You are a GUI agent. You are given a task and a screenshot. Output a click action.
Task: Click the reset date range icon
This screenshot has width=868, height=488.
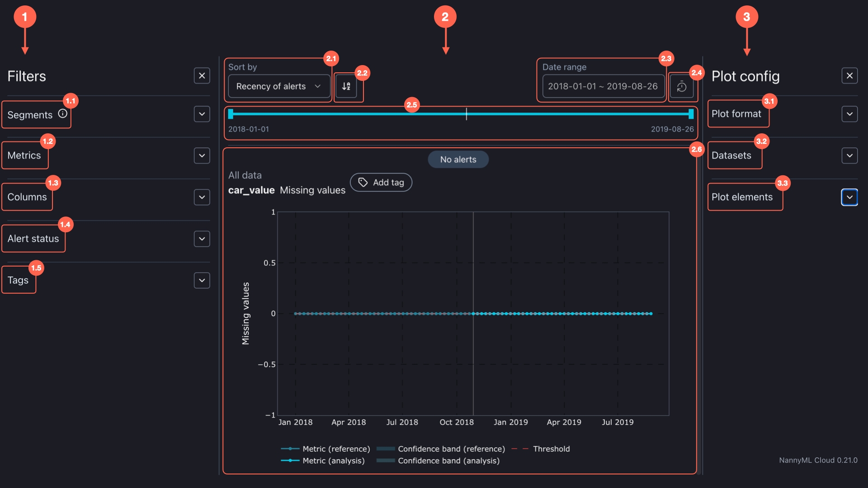coord(681,86)
